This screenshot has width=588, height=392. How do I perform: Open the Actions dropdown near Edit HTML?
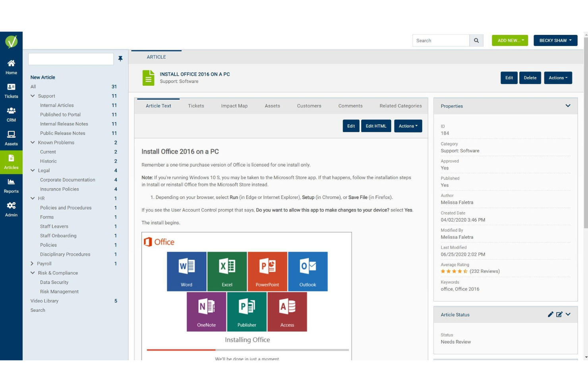click(x=408, y=126)
